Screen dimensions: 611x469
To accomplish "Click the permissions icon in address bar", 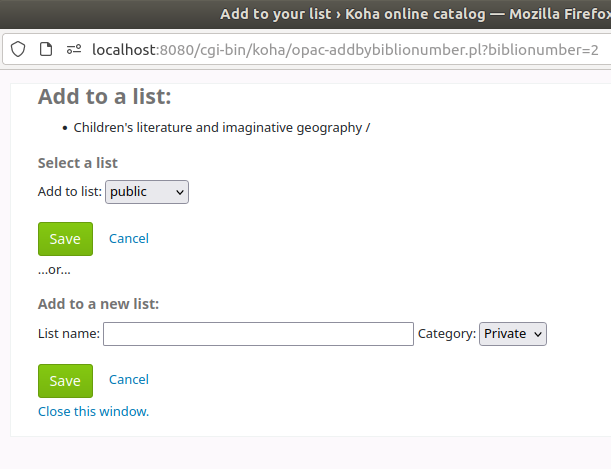I will click(74, 49).
